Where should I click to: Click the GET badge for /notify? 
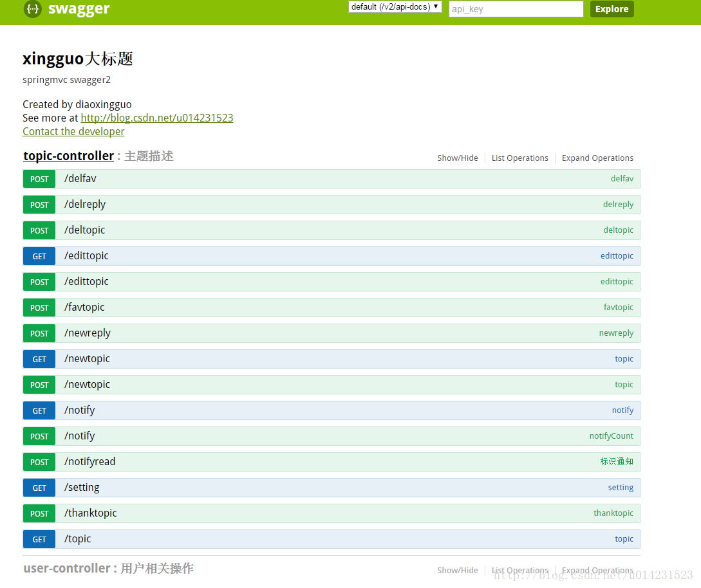(39, 410)
